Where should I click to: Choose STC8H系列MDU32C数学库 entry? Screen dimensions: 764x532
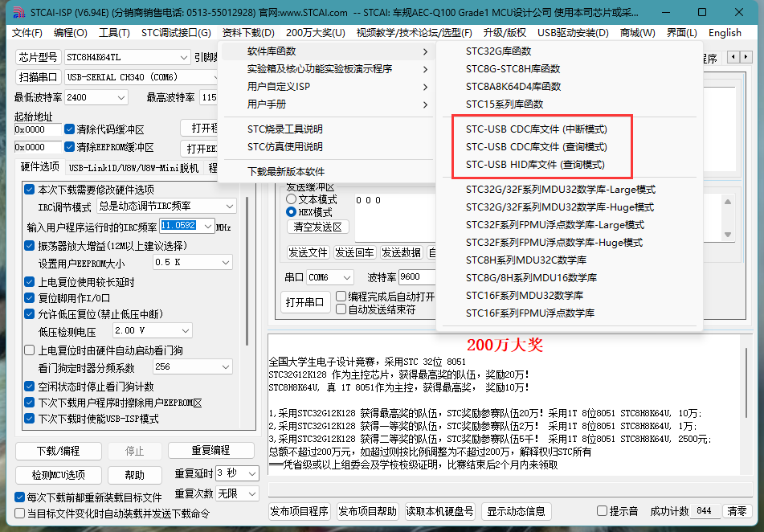[569, 260]
